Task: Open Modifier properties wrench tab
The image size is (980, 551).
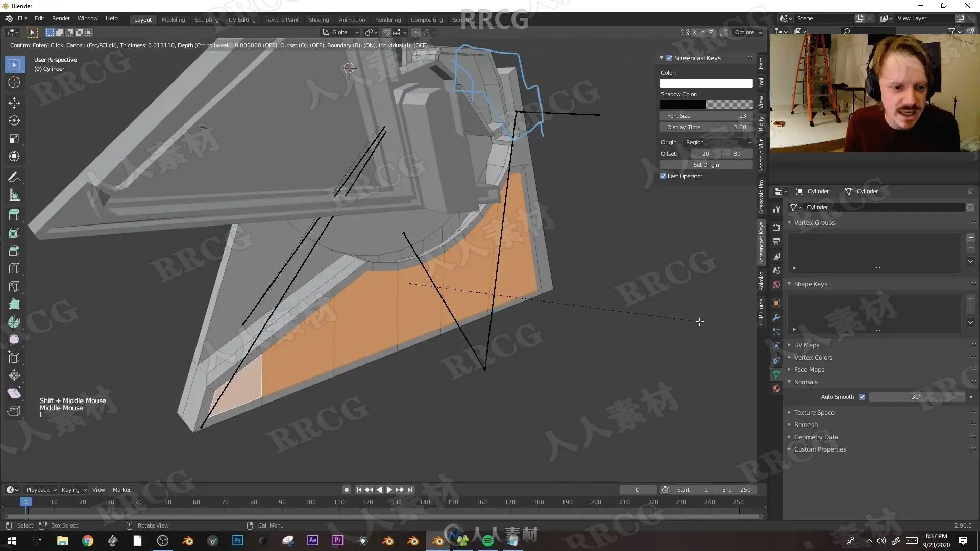Action: pos(776,317)
